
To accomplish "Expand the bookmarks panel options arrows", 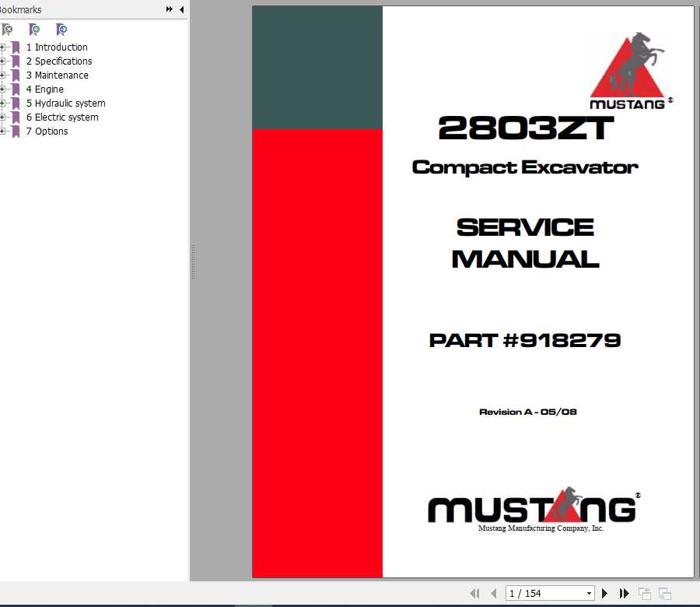I will pos(170,9).
